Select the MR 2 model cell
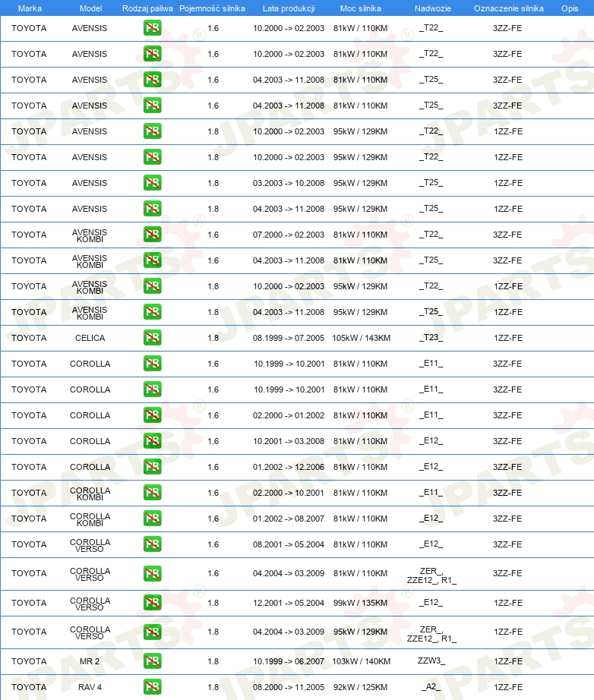Image resolution: width=594 pixels, height=700 pixels. click(x=90, y=661)
